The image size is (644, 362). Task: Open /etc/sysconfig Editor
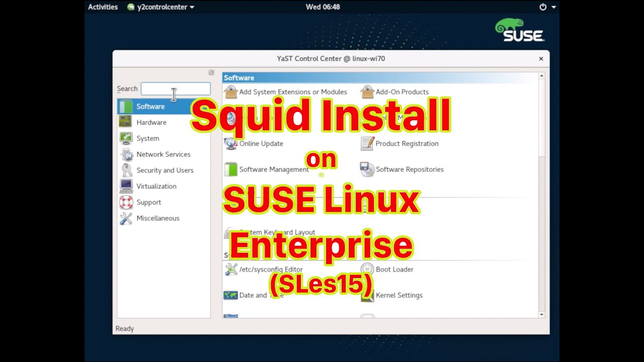click(264, 269)
